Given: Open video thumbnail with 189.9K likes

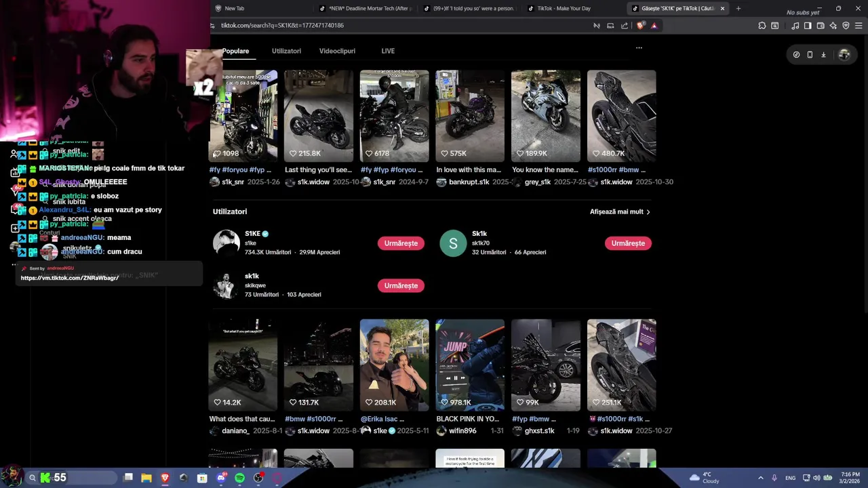Looking at the screenshot, I should (546, 115).
